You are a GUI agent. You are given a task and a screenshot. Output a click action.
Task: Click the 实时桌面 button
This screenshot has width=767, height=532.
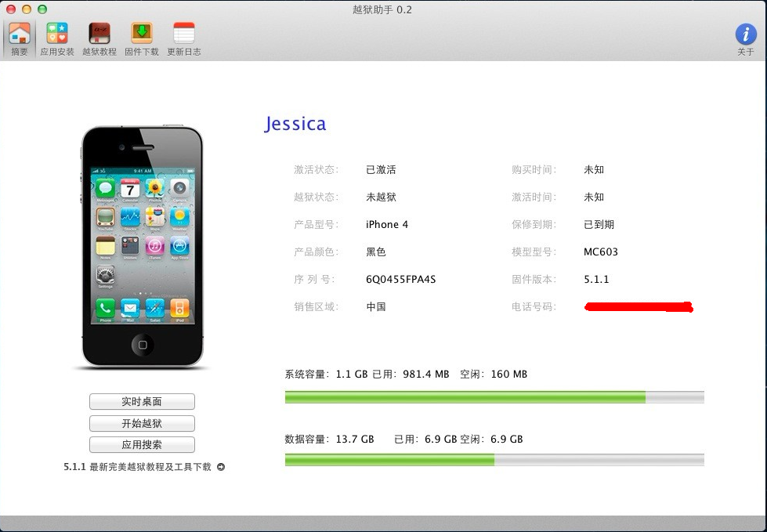pos(142,401)
